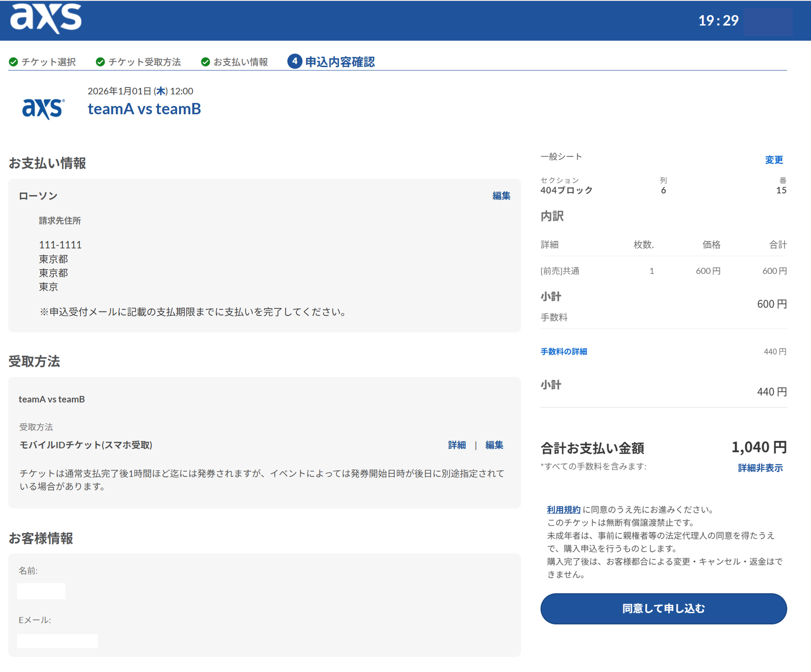Click 変更 to change seat
Image resolution: width=811 pixels, height=672 pixels.
click(x=774, y=160)
